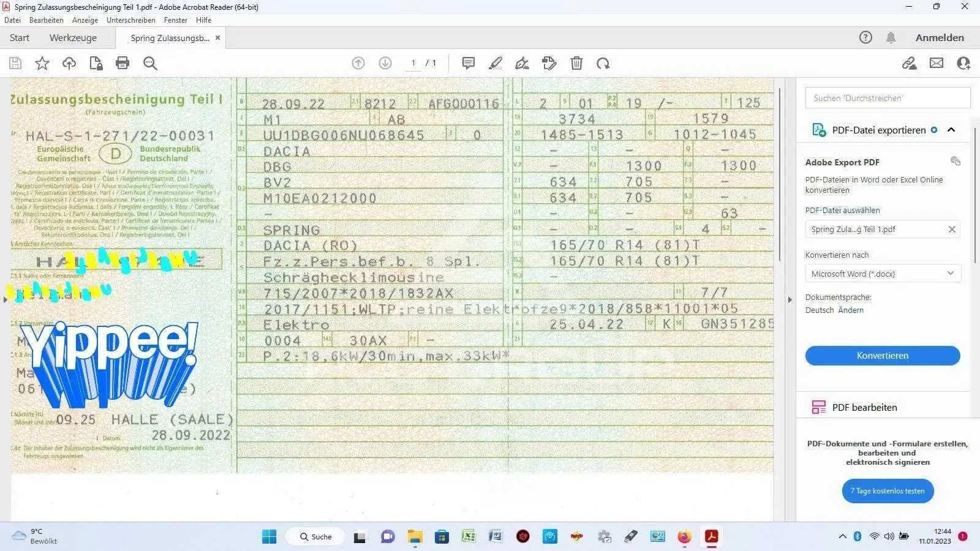Add a comment with the sticky note tool
Viewport: 980px width, 551px height.
click(x=469, y=63)
